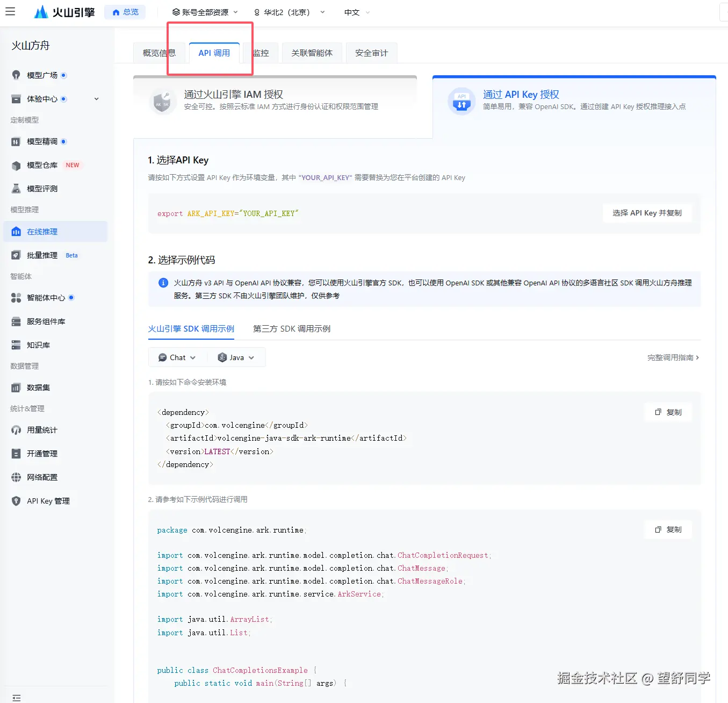Viewport: 728px width, 703px height.
Task: Switch to 火山引擎 SDK 调用示例 tab
Action: pyautogui.click(x=191, y=329)
